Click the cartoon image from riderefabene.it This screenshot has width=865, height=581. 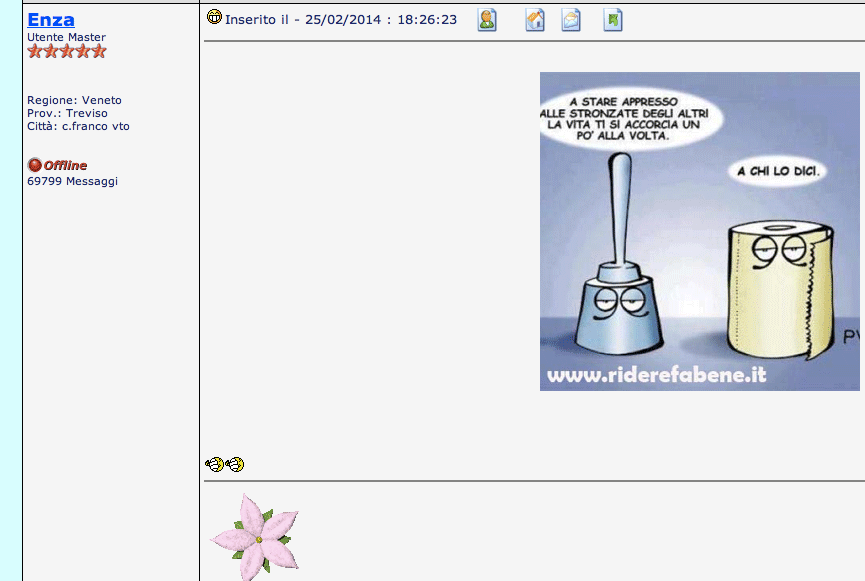[700, 231]
